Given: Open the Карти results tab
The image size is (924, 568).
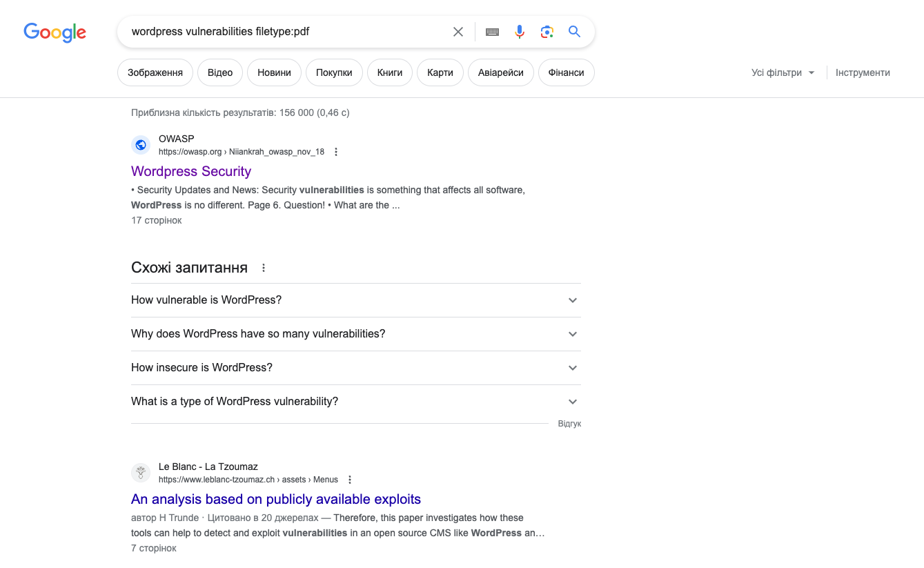Looking at the screenshot, I should [440, 72].
